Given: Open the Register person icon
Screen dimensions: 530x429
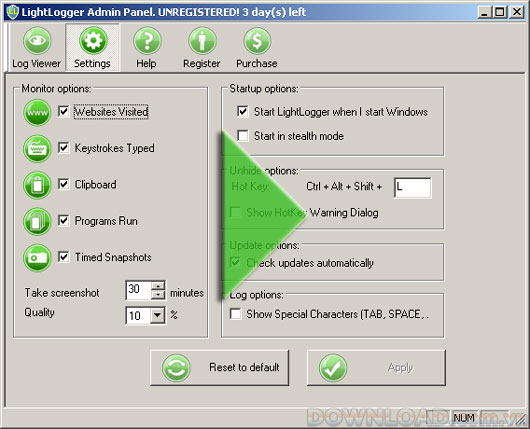Looking at the screenshot, I should [x=202, y=41].
